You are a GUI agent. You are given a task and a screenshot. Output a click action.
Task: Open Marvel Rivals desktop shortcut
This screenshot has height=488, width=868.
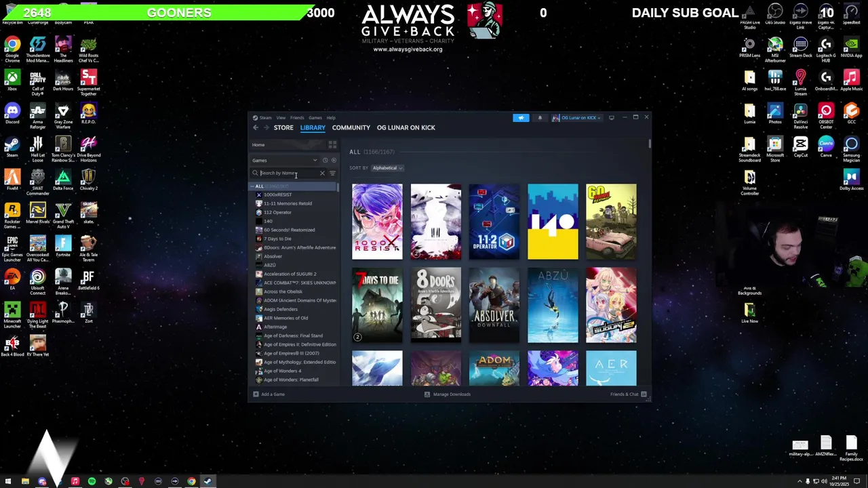click(x=37, y=213)
